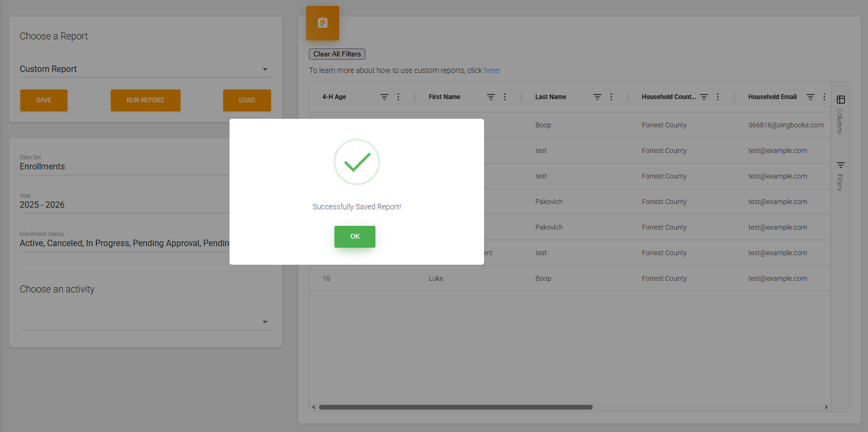
Task: Click the orange clipboard report icon
Action: (322, 23)
